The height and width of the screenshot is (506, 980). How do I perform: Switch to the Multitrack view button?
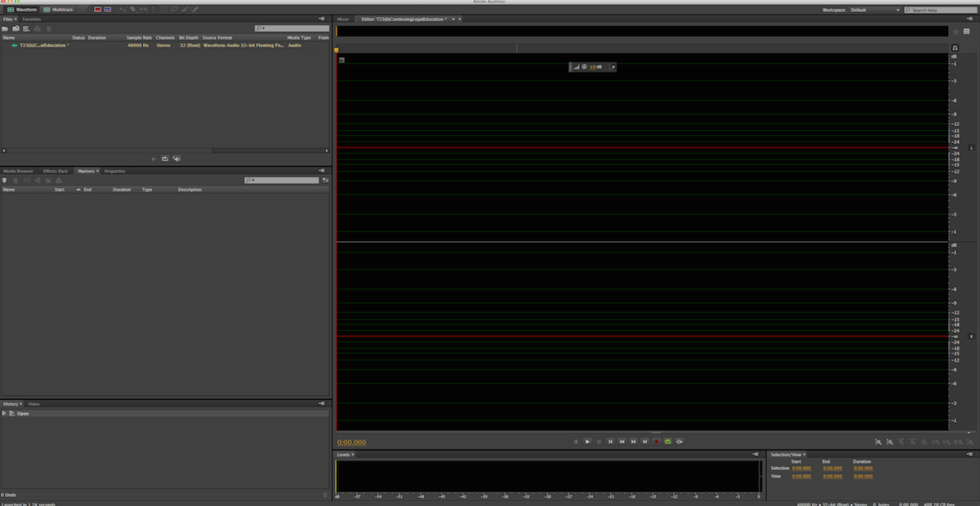(59, 9)
